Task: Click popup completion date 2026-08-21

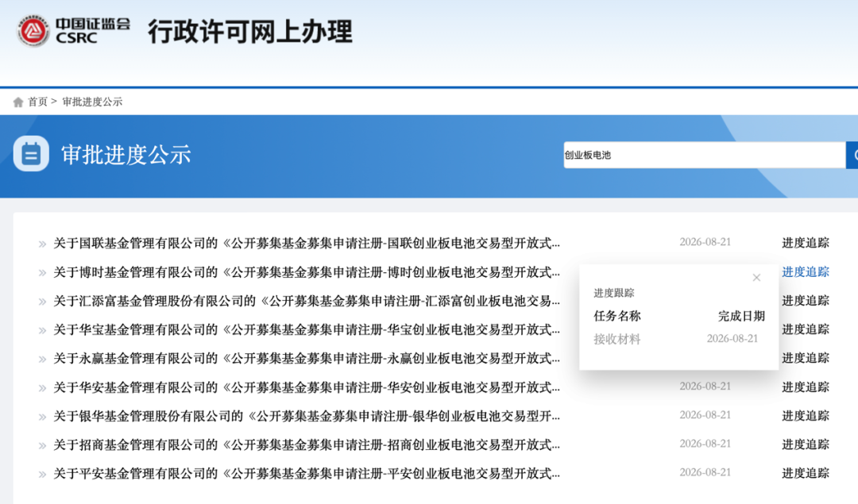Action: [x=732, y=339]
